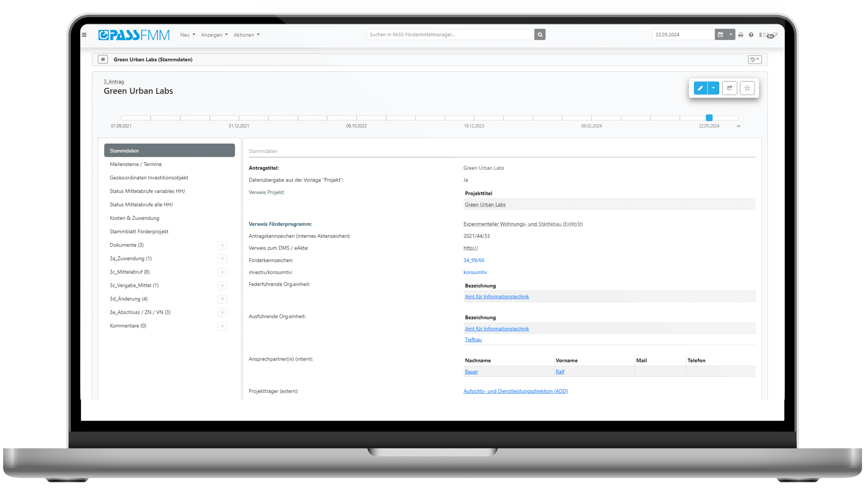
Task: Open Status Mittelabrufe alle HHJ
Action: [141, 205]
